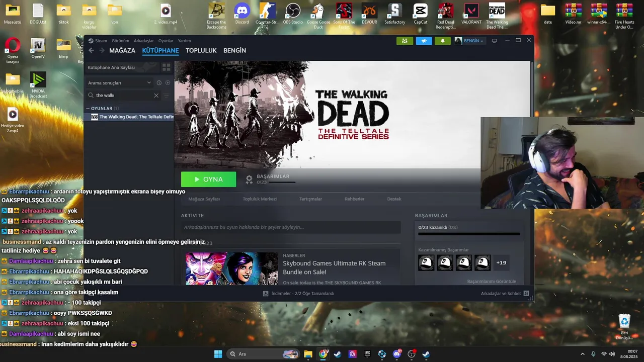Screen dimensions: 644x362
Task: Select OBS Studio desktop shortcut
Action: click(x=293, y=14)
